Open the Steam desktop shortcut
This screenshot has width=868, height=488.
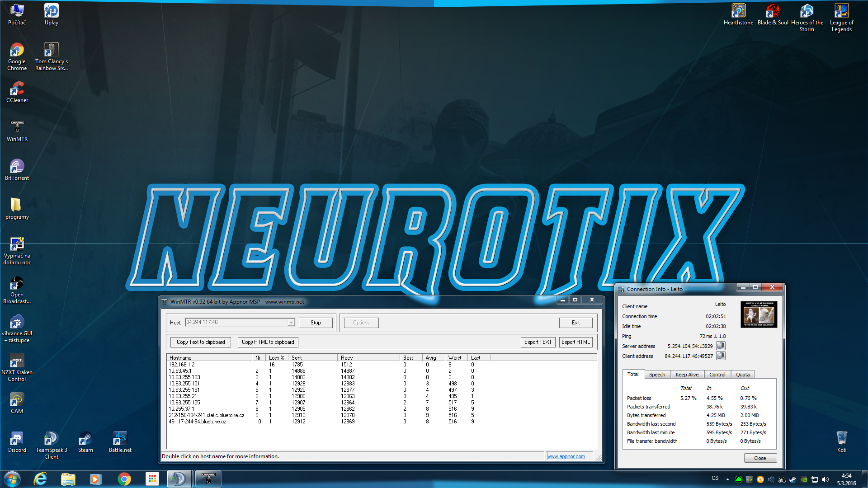(x=85, y=439)
